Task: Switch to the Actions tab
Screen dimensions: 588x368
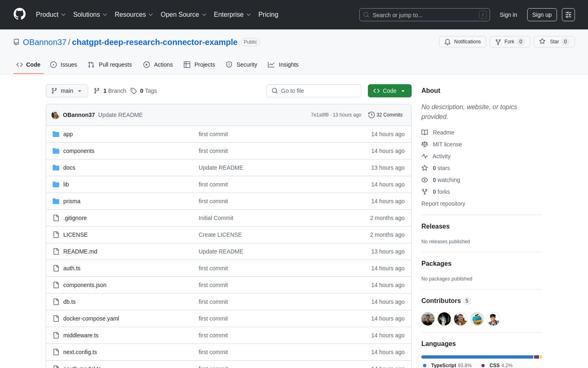Action: coord(158,65)
